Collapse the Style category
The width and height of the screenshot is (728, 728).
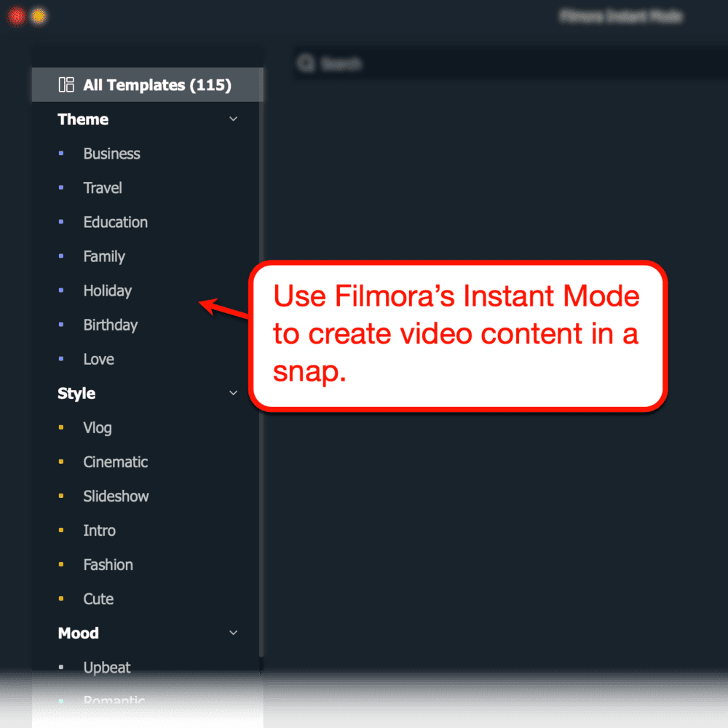[233, 392]
